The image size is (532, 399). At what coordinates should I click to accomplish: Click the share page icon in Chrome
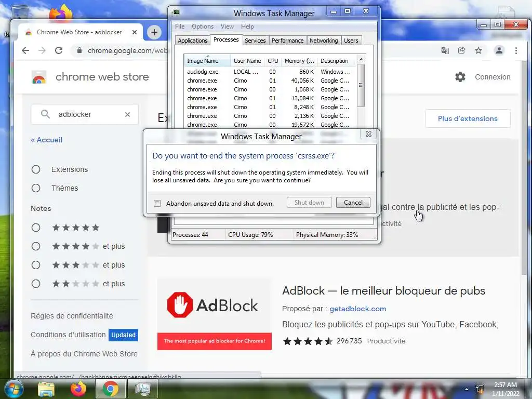[461, 50]
